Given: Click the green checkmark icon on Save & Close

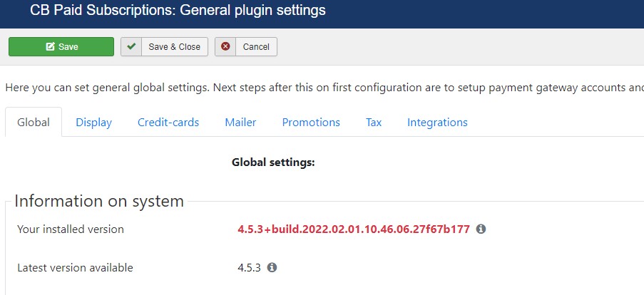Looking at the screenshot, I should coord(131,47).
